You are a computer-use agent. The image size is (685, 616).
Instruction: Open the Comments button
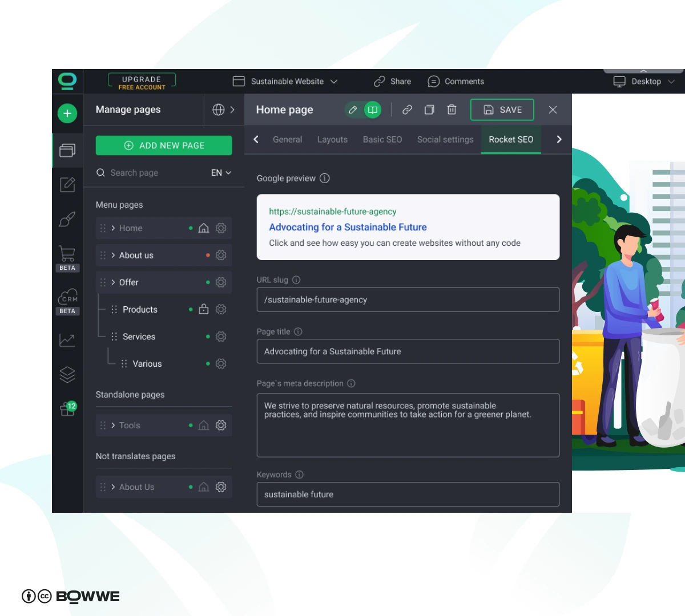click(456, 82)
